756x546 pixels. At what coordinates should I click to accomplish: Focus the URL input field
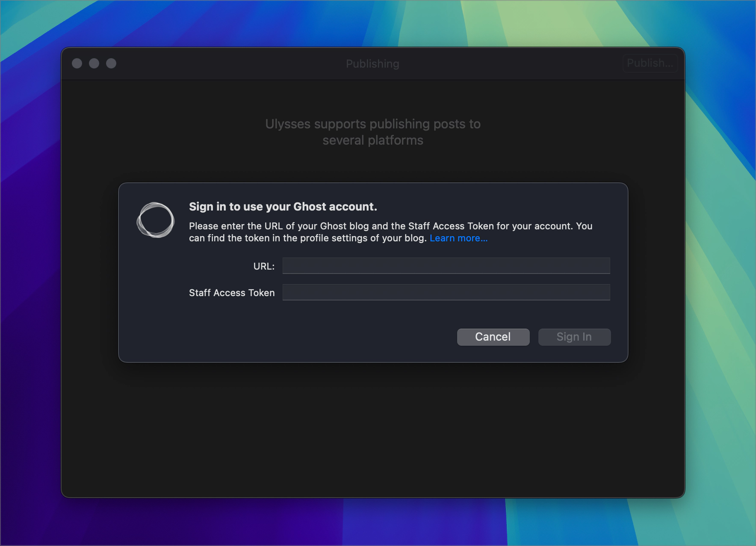[x=446, y=266]
